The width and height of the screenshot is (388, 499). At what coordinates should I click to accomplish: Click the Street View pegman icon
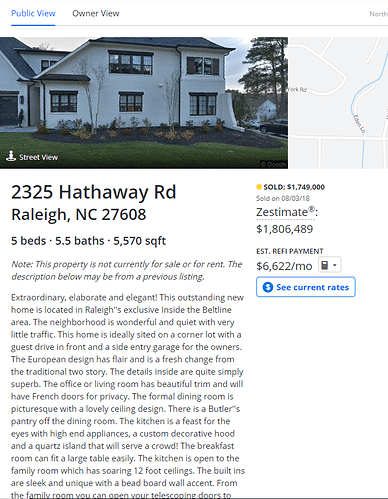(11, 156)
